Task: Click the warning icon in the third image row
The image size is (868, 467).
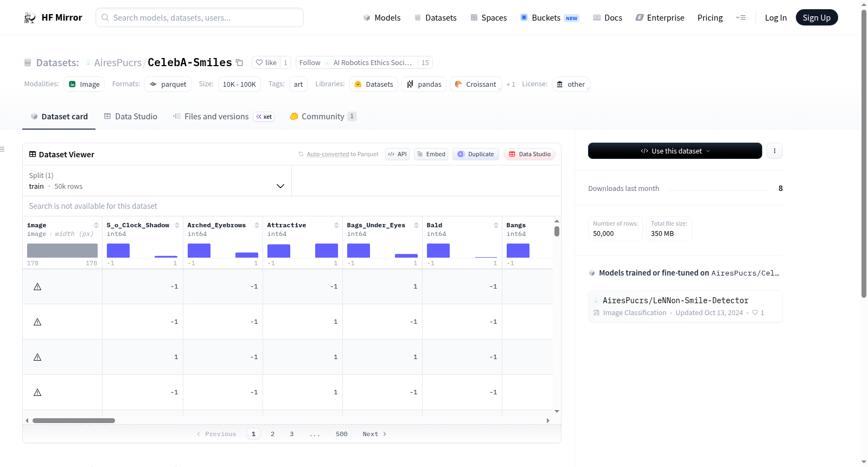Action: (x=37, y=357)
